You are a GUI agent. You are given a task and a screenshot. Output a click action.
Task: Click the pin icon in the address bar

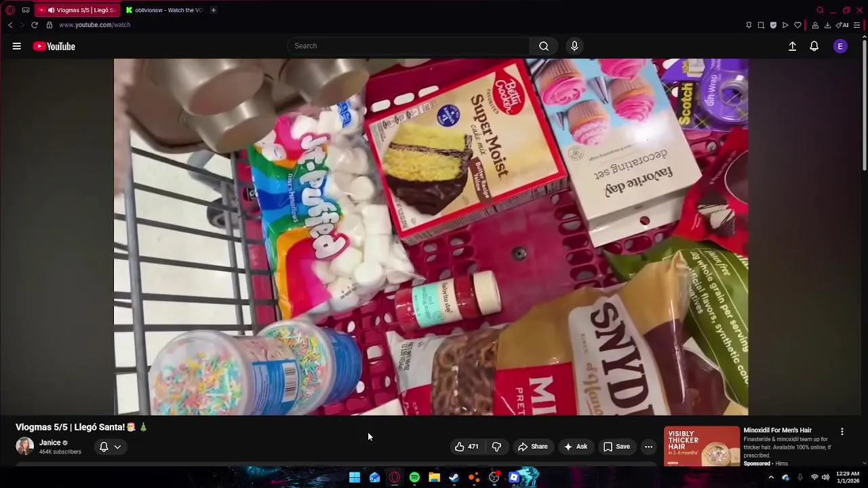tap(749, 25)
